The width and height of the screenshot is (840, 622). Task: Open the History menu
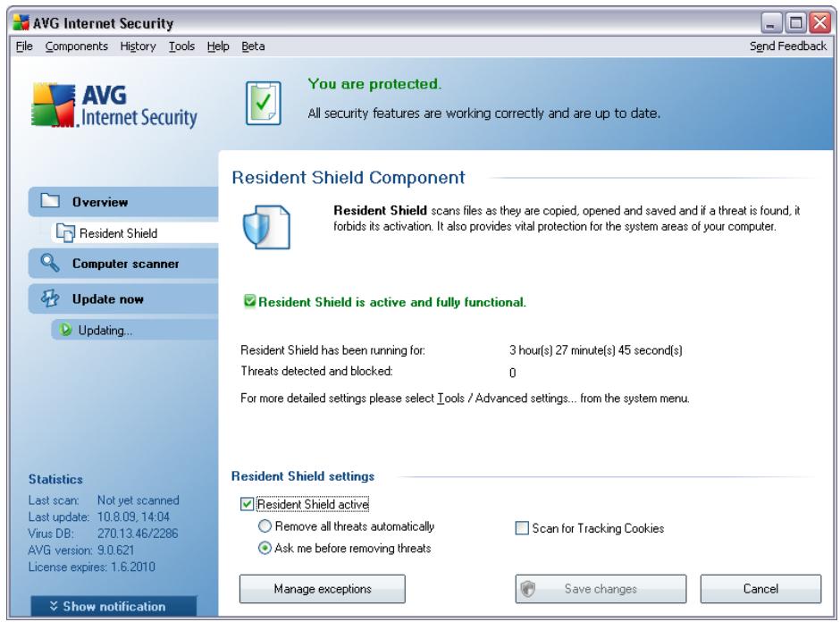138,46
